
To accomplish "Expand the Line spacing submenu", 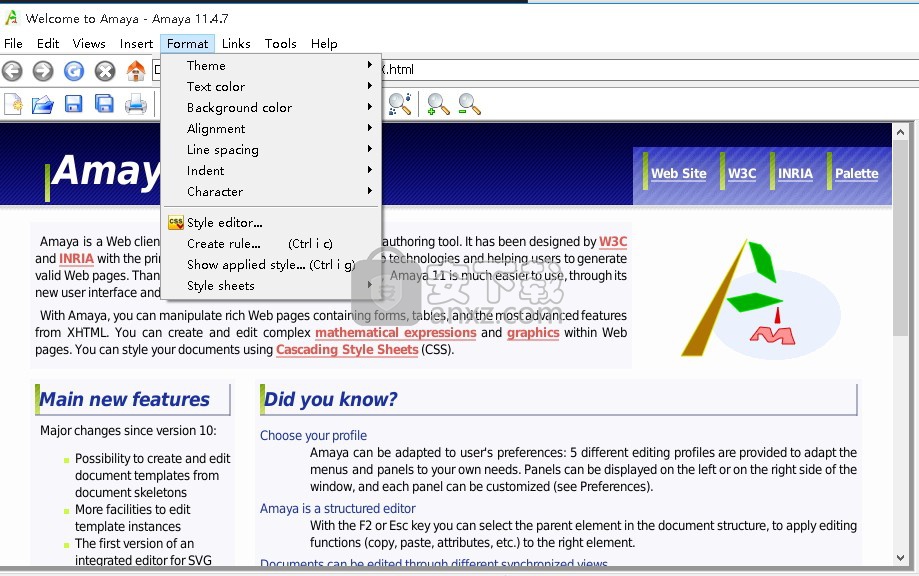I will (271, 150).
